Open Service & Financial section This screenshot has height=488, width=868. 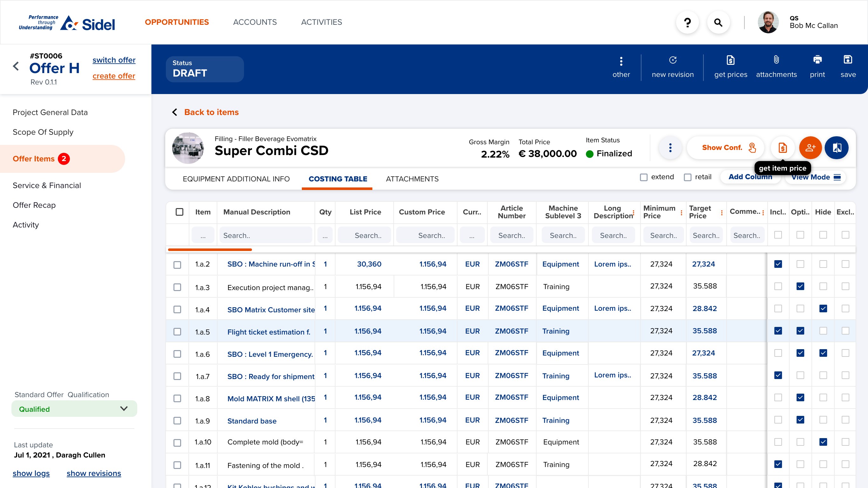(47, 185)
